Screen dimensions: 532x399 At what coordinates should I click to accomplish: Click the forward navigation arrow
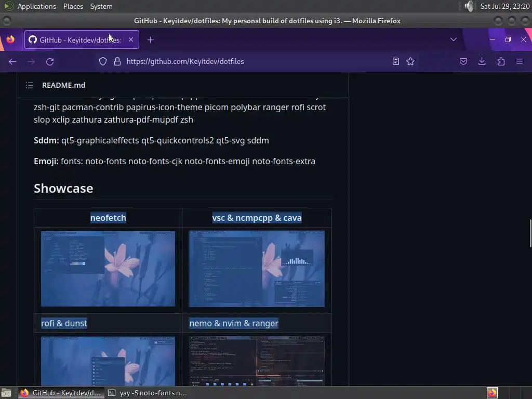pos(31,61)
